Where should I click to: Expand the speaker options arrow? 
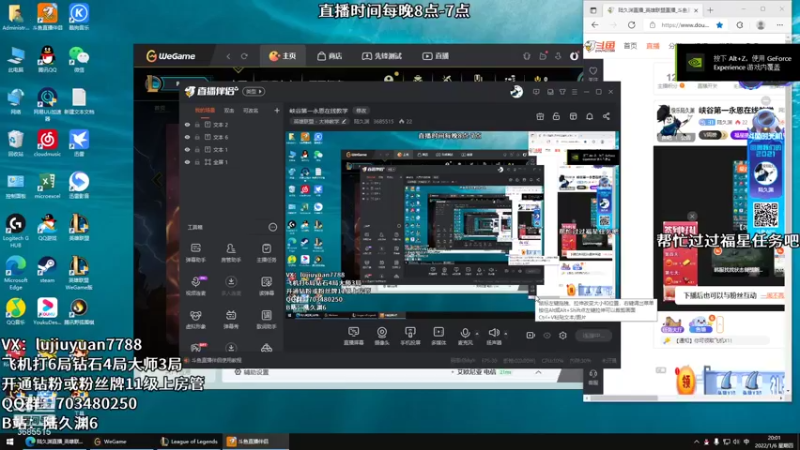[x=506, y=334]
